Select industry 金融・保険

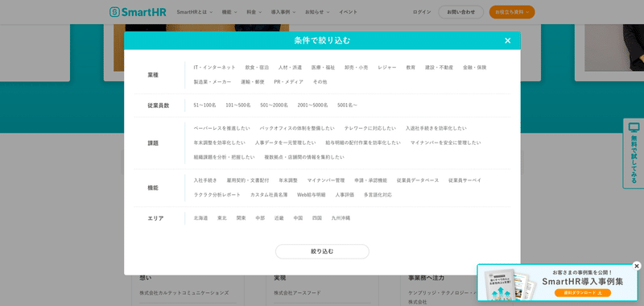tap(474, 68)
